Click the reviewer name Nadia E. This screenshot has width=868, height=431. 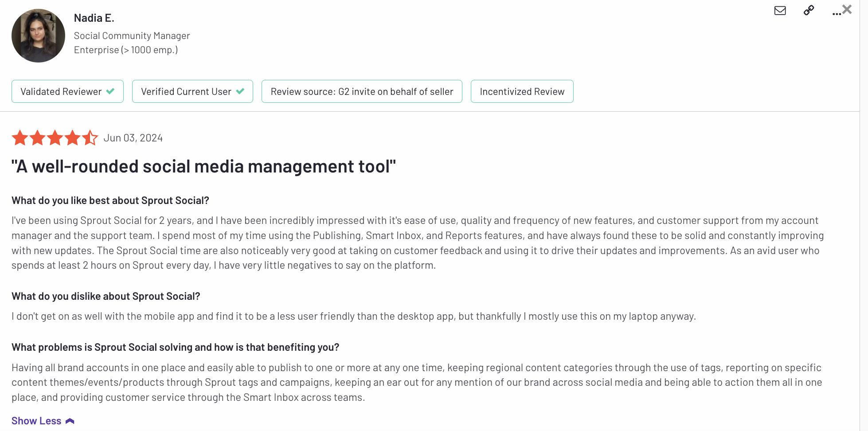[94, 17]
